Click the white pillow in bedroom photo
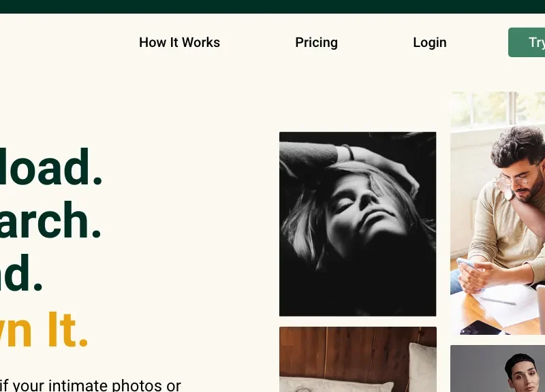The height and width of the screenshot is (392, 545). (422, 368)
